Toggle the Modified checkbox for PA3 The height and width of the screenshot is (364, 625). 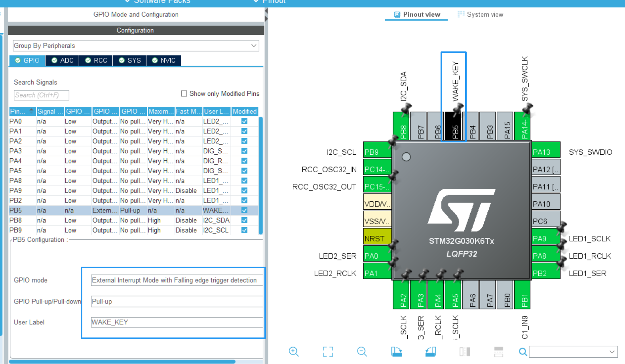(245, 151)
